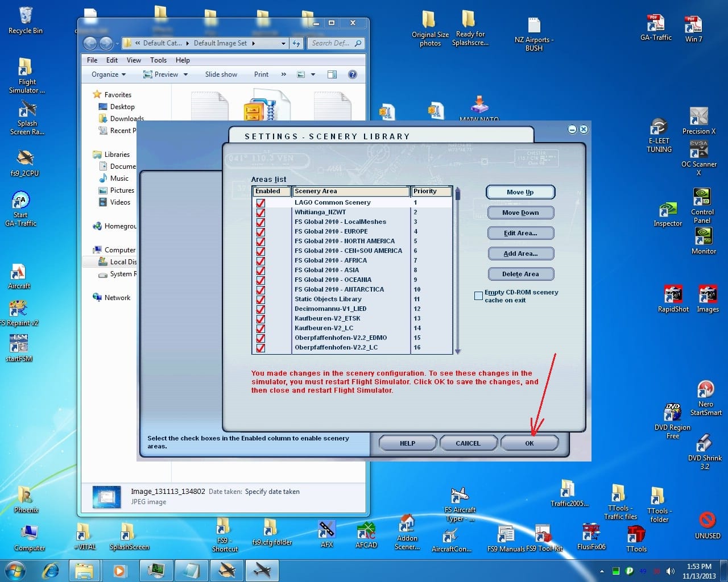Open the Tools menu in Explorer
The height and width of the screenshot is (582, 728).
coord(158,60)
